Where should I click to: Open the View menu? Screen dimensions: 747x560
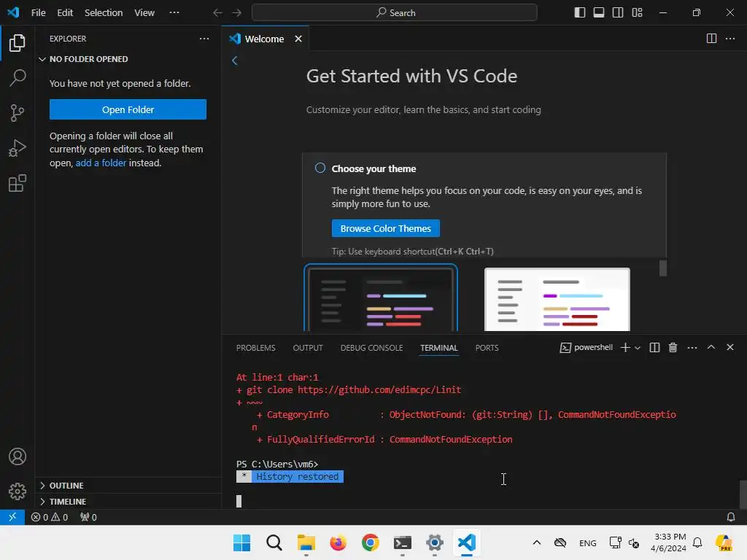tap(144, 13)
